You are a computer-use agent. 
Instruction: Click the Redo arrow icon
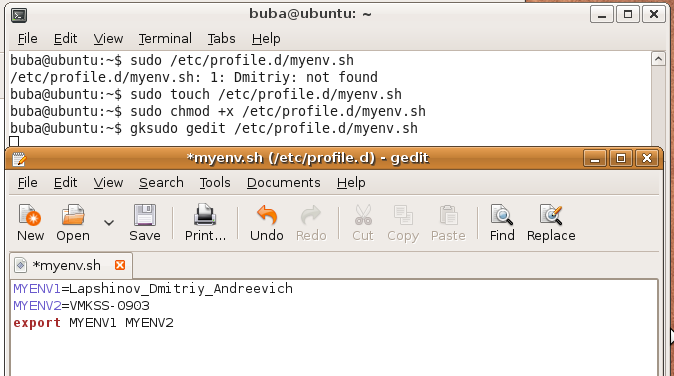click(311, 215)
